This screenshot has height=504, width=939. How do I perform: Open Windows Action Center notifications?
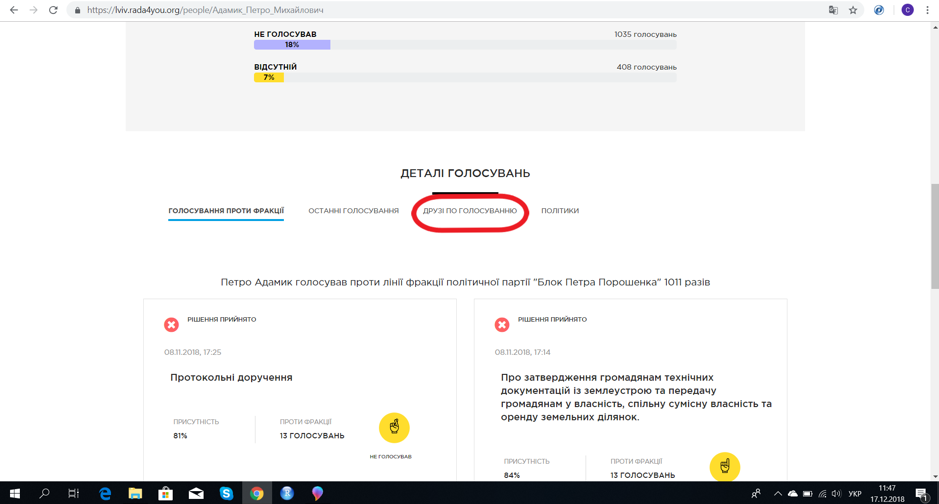click(922, 494)
